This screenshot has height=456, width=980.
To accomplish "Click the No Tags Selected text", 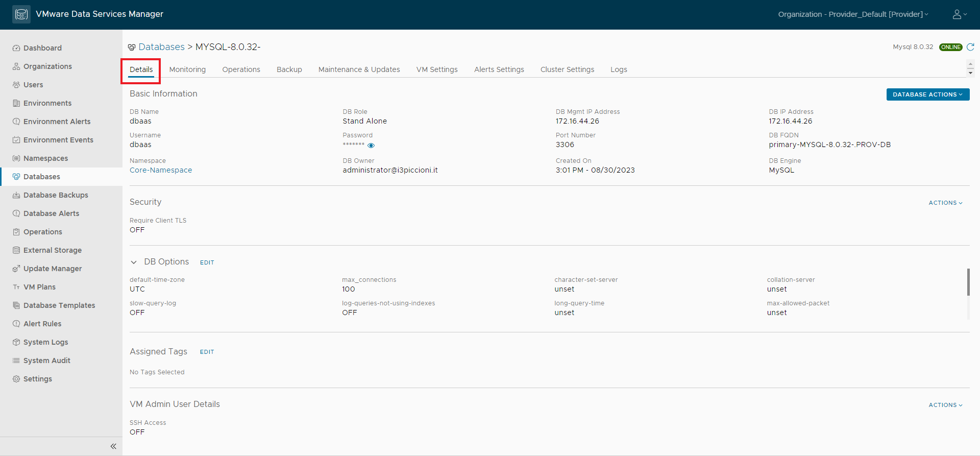I will (157, 372).
